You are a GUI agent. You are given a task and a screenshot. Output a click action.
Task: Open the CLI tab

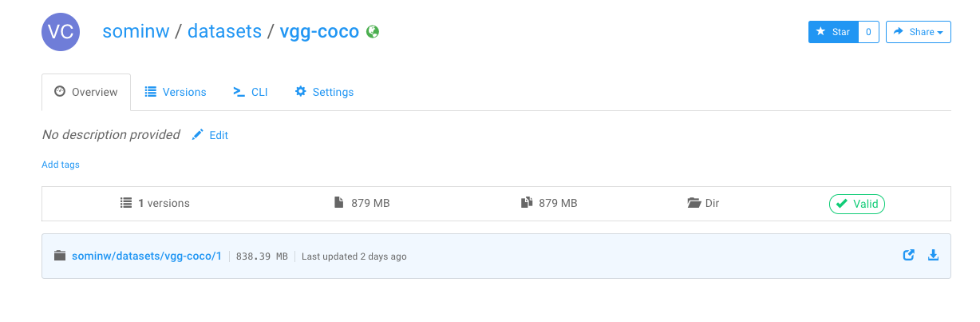[250, 92]
